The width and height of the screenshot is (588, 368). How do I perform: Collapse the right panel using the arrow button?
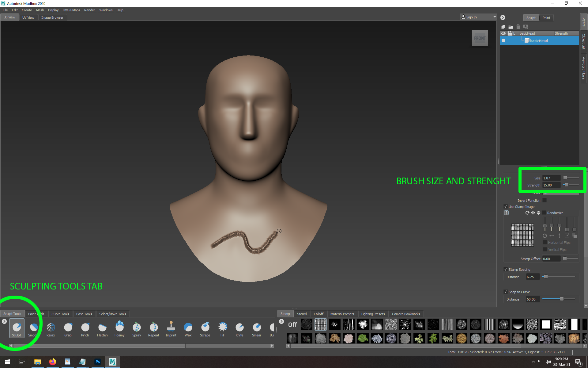click(x=503, y=17)
